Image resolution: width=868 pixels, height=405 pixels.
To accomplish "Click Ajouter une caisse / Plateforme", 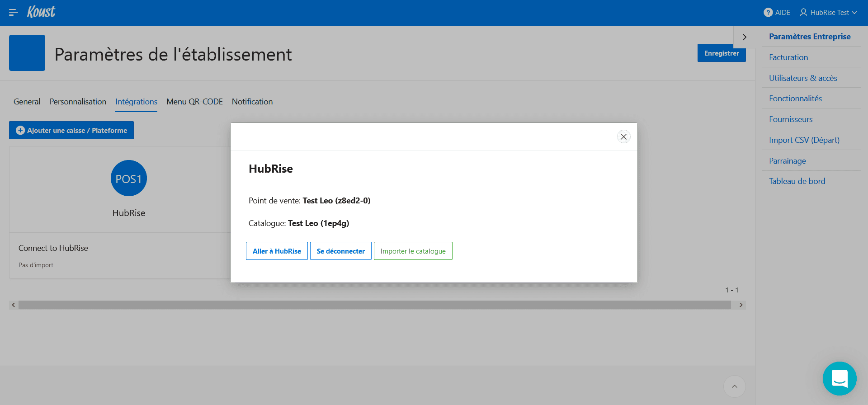I will click(71, 130).
